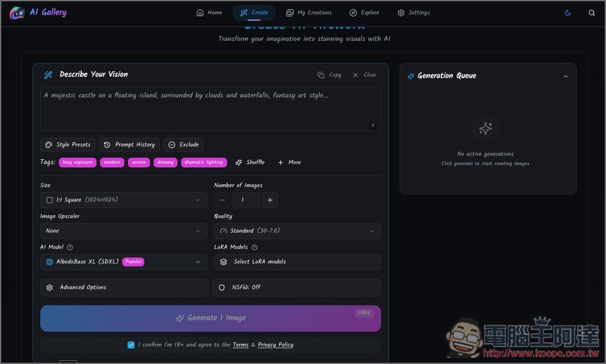Open the Explore page
The height and width of the screenshot is (364, 606).
[x=364, y=13]
